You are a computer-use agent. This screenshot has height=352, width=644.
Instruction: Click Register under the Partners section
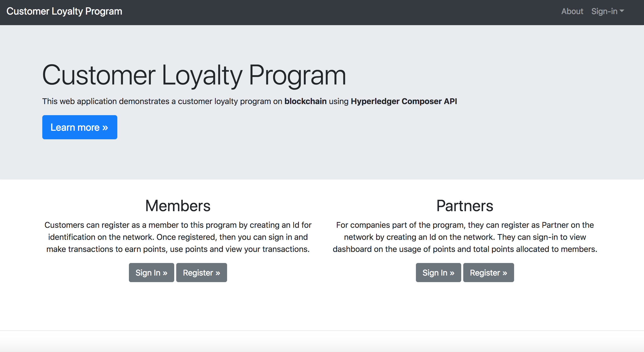coord(488,273)
